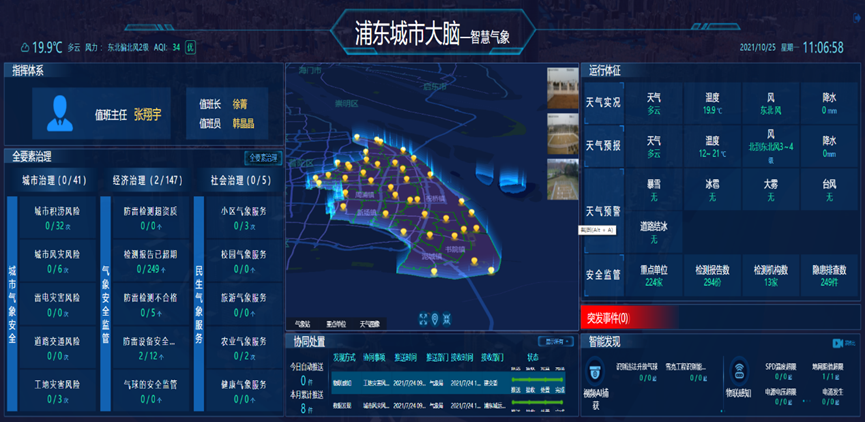
Task: Click the duty director avatar icon
Action: [60, 113]
